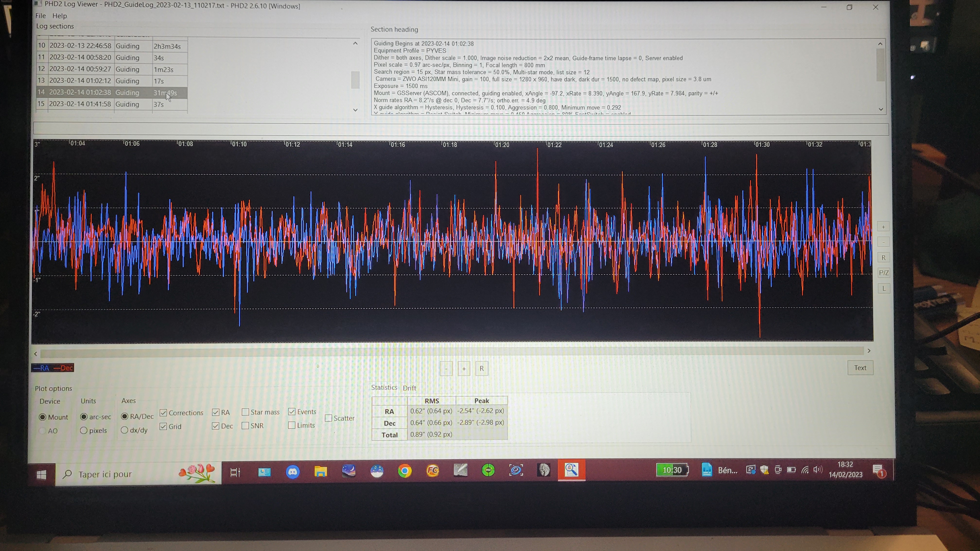Click the P/Z pan-zoom mode button

[x=883, y=273]
